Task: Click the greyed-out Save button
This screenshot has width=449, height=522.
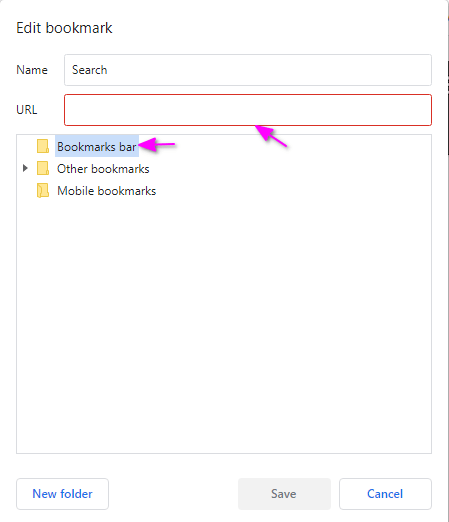Action: [x=284, y=494]
